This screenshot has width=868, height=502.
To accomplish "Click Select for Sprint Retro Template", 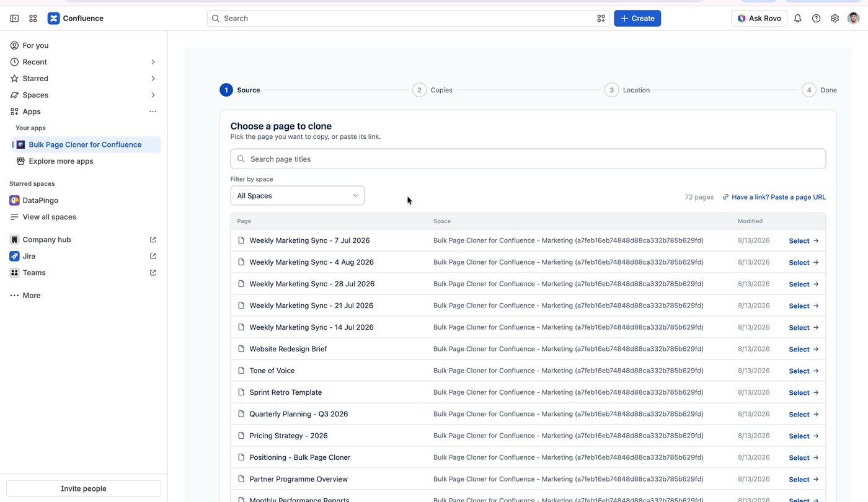I will [x=804, y=392].
